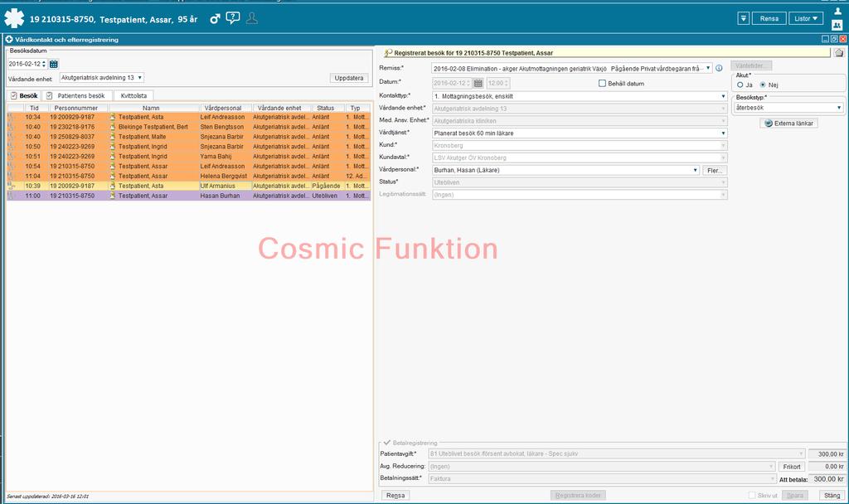Click the downward arrow icon beside Rensa
The height and width of the screenshot is (504, 849).
click(x=744, y=18)
